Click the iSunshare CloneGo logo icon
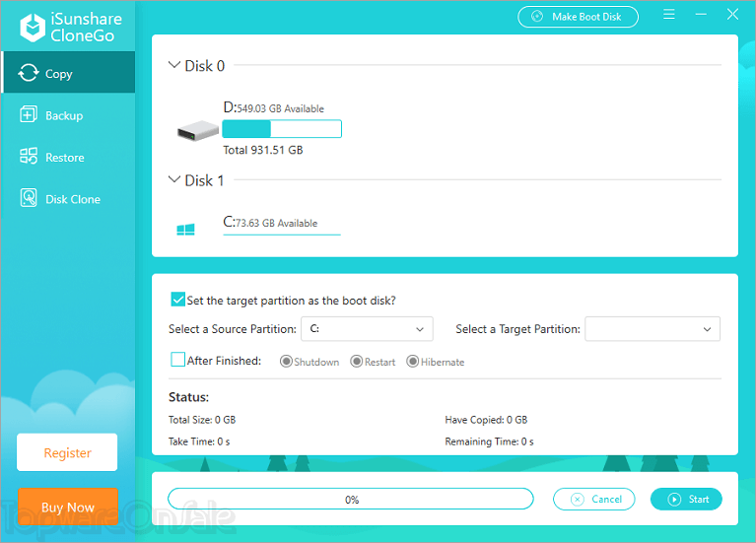Screen dimensions: 756x543 (x=33, y=28)
